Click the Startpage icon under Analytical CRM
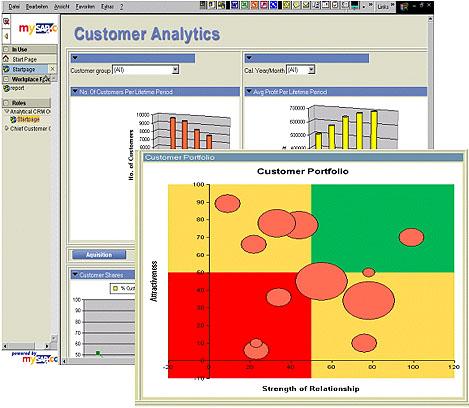The image size is (469, 408). coord(13,119)
